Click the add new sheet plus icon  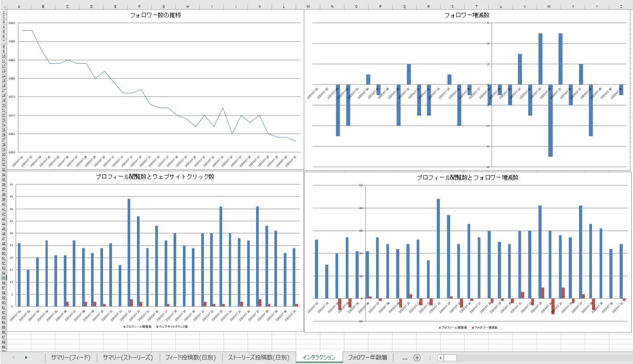(417, 358)
